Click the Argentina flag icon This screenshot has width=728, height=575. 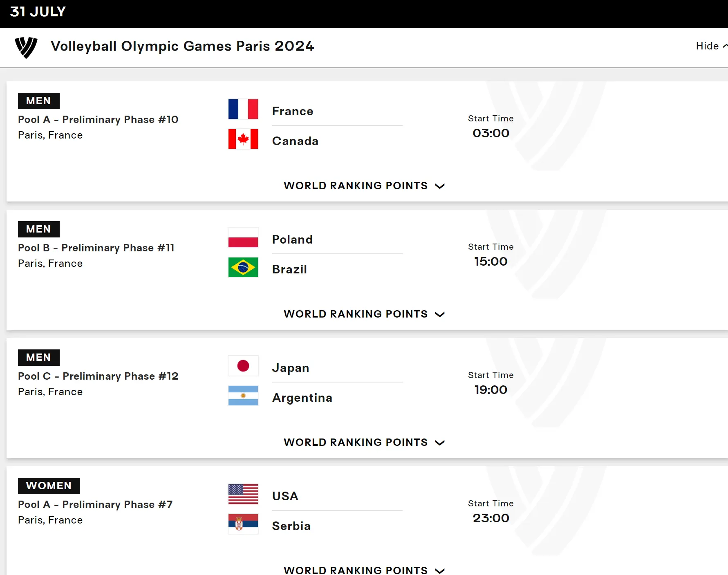click(x=243, y=396)
